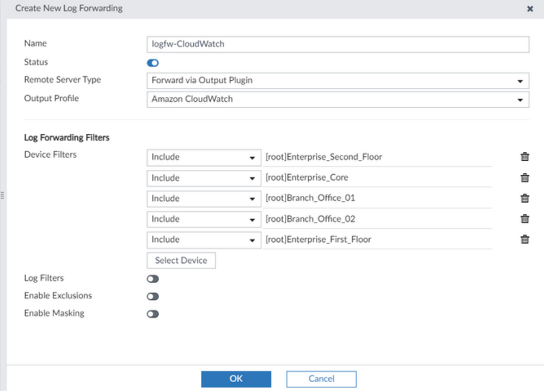This screenshot has width=544, height=392.
Task: Enable the Log Filters switch
Action: click(x=153, y=279)
